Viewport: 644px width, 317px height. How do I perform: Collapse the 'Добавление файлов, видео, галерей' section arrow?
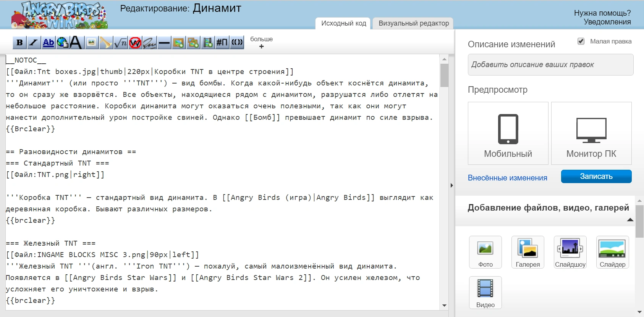(630, 220)
